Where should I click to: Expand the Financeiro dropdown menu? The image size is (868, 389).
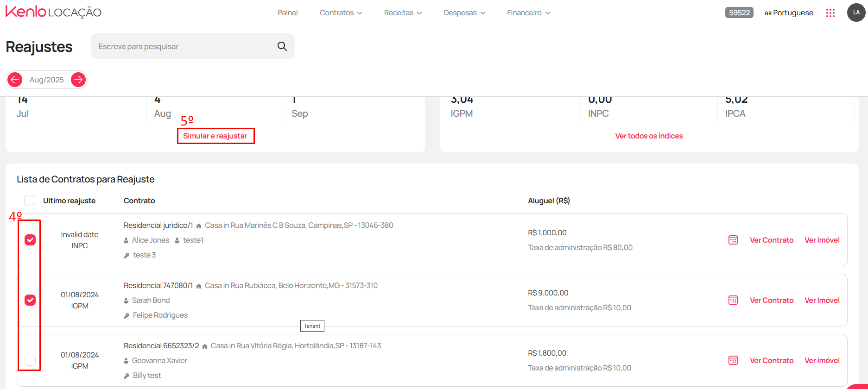529,13
